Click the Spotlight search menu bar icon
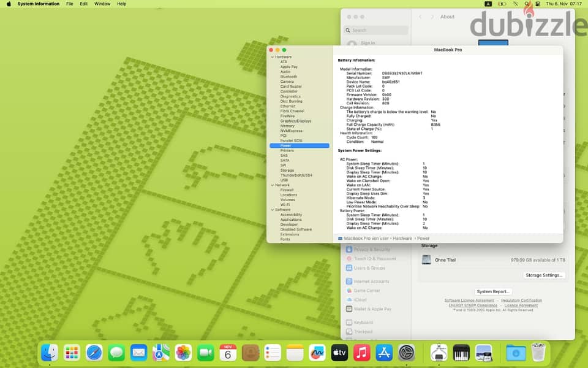The height and width of the screenshot is (368, 588). (x=527, y=4)
